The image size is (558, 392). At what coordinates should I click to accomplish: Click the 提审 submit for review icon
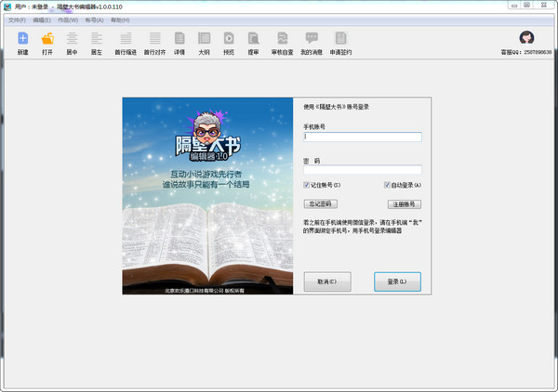coord(253,38)
